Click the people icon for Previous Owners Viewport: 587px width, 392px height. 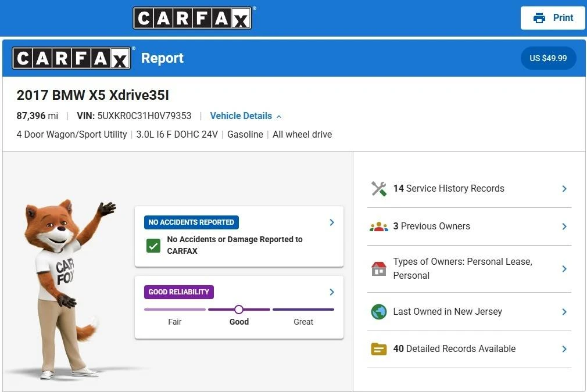click(x=378, y=226)
